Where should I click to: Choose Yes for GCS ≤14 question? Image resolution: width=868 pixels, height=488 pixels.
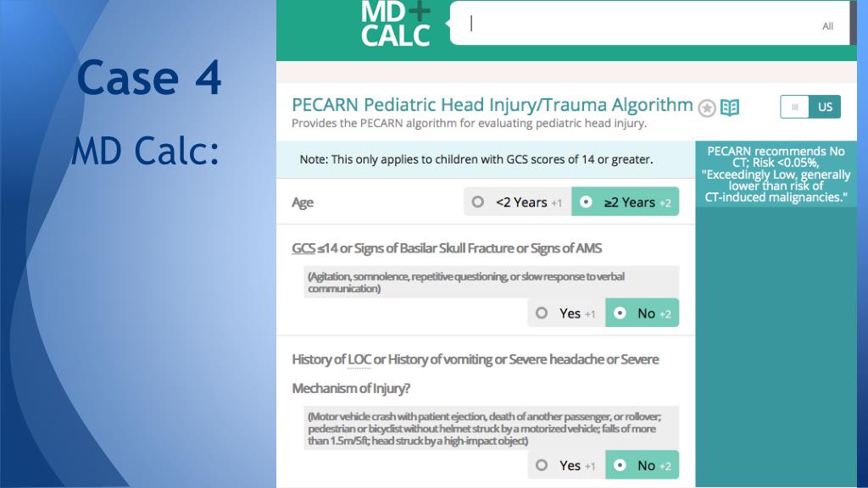(566, 313)
